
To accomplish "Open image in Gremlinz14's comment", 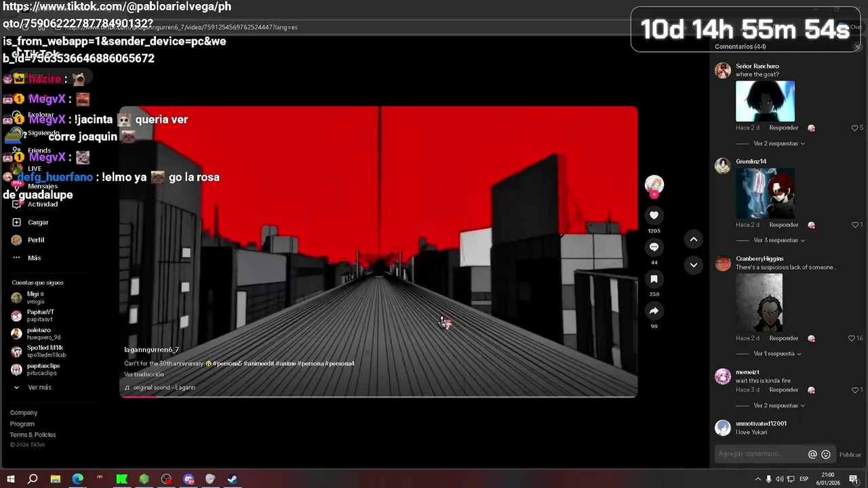I will [x=765, y=193].
